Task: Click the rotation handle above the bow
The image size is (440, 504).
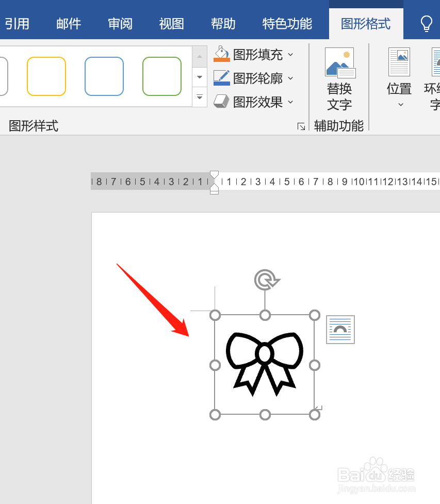Action: click(266, 280)
